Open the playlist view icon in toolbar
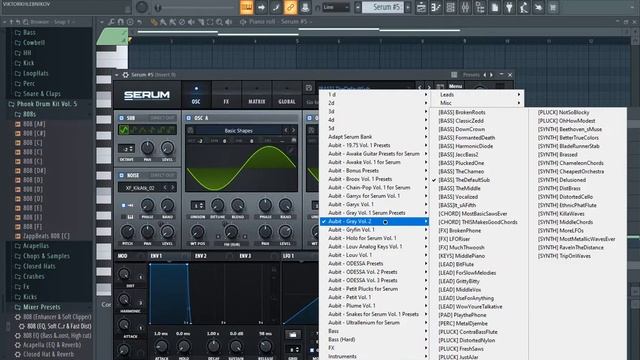This screenshot has width=640, height=360. tap(421, 7)
